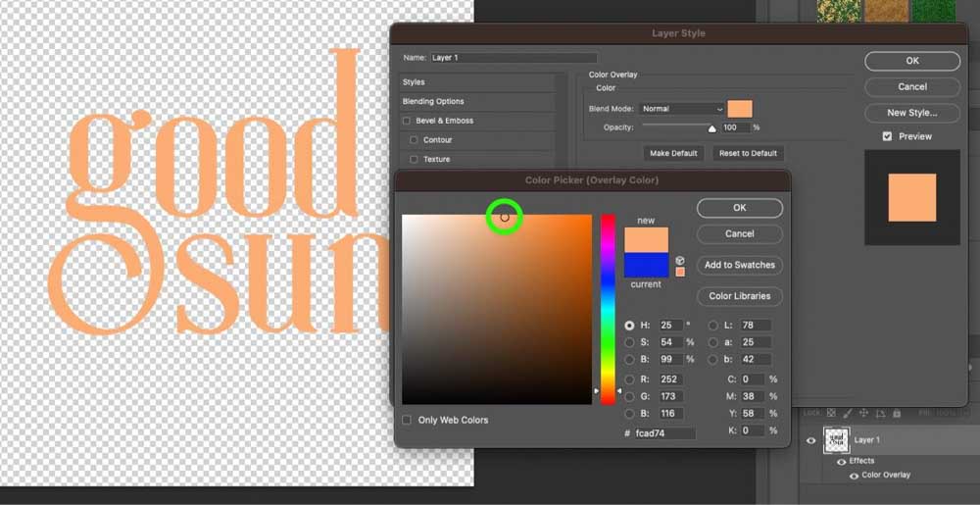Click the hex color field fcad74
The width and height of the screenshot is (980, 505).
click(664, 433)
